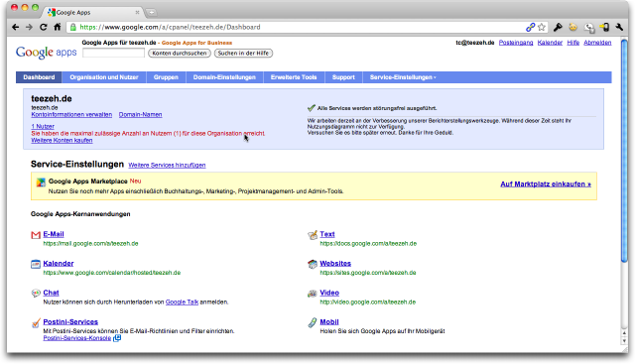Screen dimensions: 635x364
Task: Open the Websites service link
Action: 335,263
